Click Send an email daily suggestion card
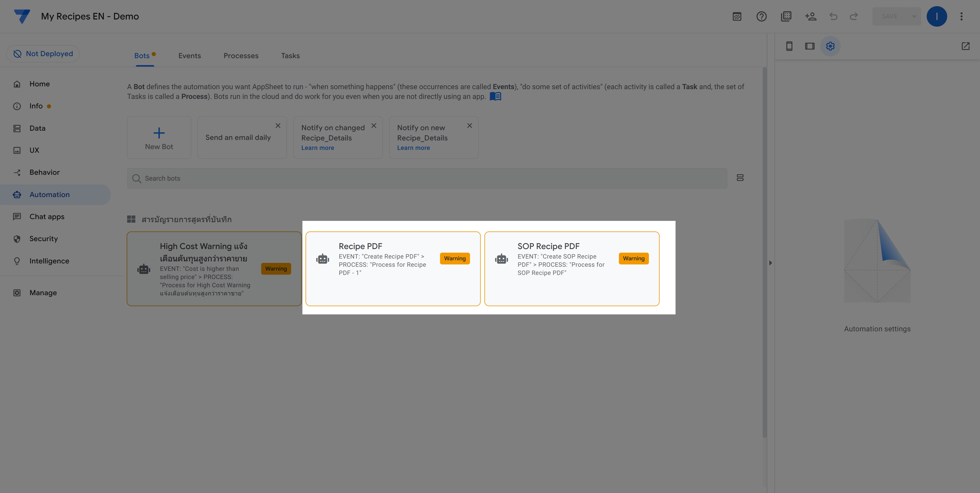The height and width of the screenshot is (493, 980). point(242,137)
